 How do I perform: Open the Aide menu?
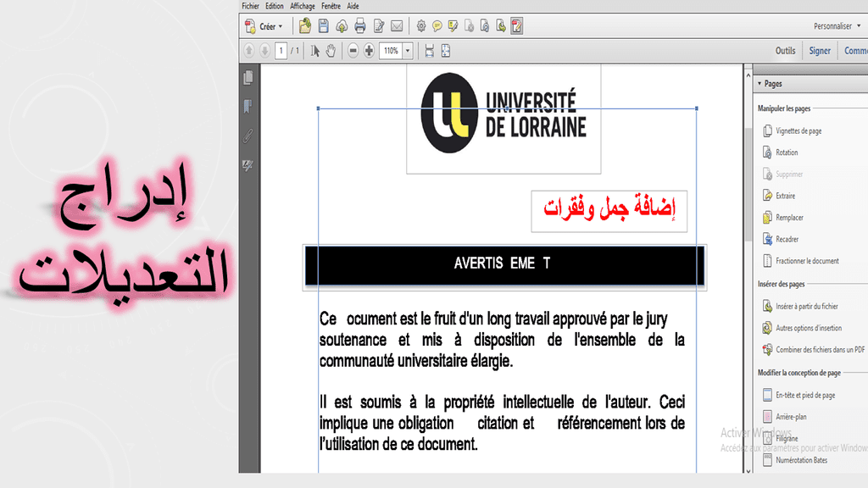[x=353, y=6]
